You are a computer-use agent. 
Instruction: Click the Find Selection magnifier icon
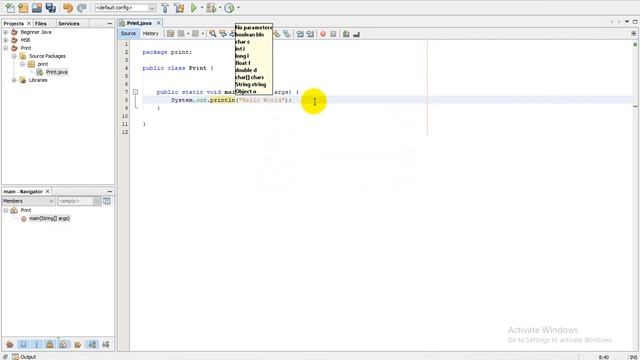213,34
